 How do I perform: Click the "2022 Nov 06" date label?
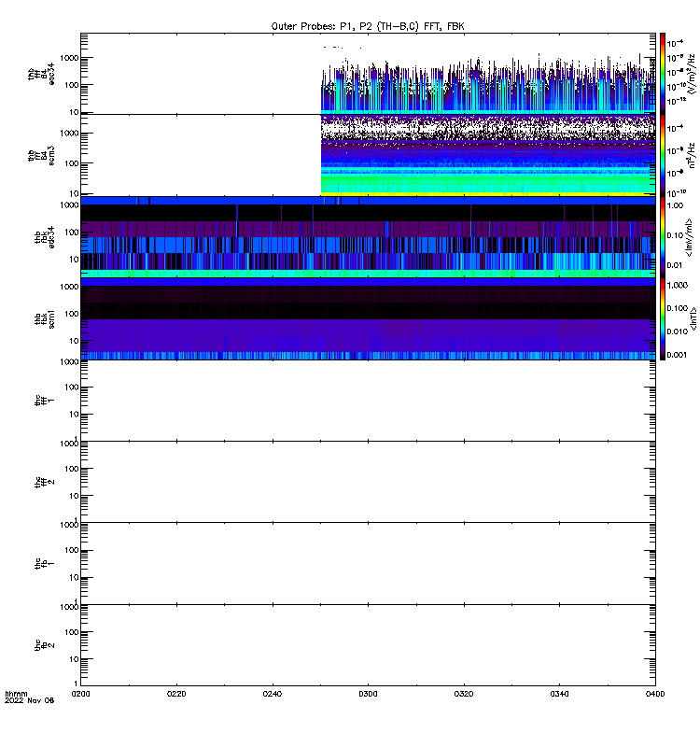(30, 700)
